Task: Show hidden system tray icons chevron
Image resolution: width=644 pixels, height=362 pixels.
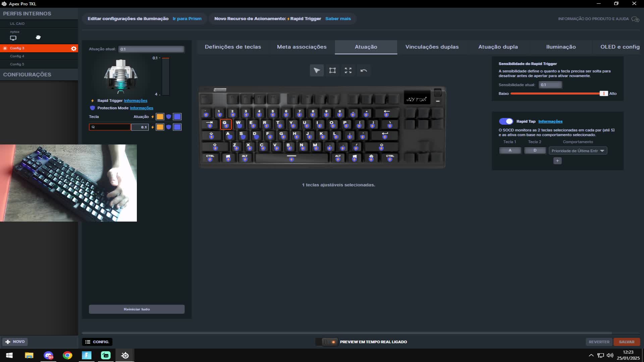Action: click(591, 355)
